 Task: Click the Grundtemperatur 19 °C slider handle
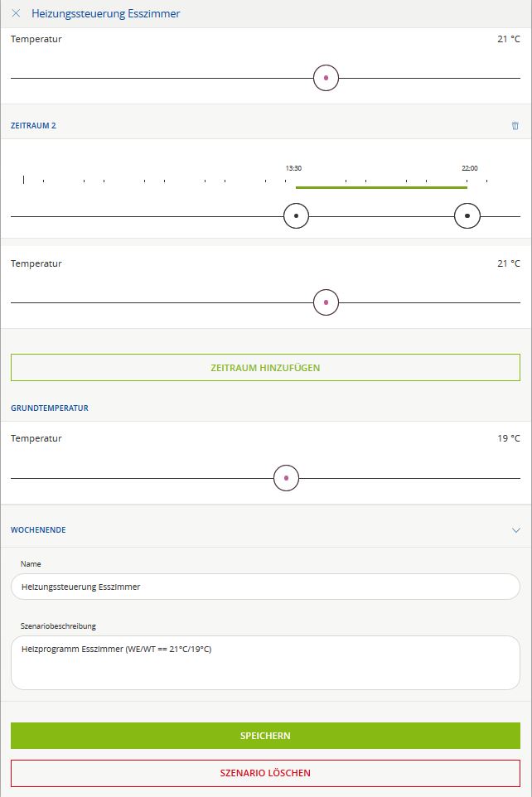click(286, 478)
